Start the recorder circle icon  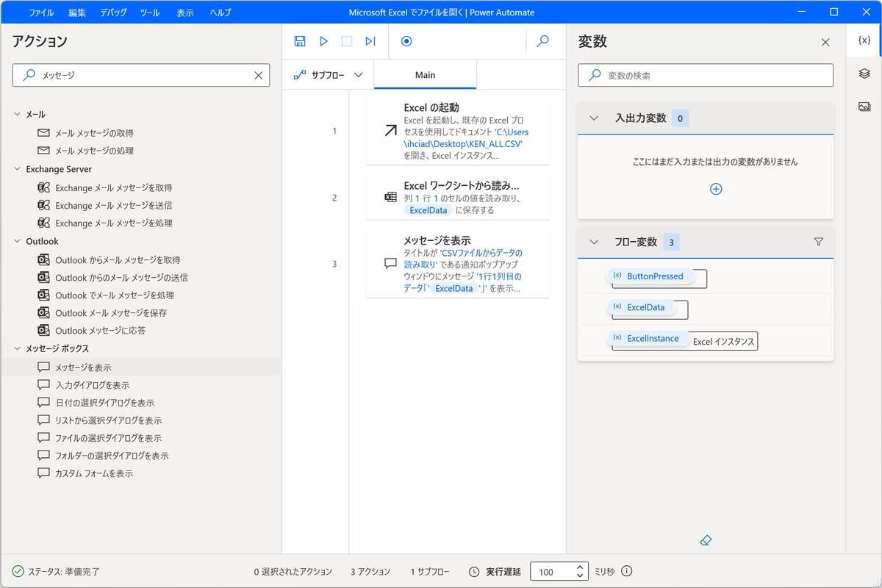(x=406, y=41)
